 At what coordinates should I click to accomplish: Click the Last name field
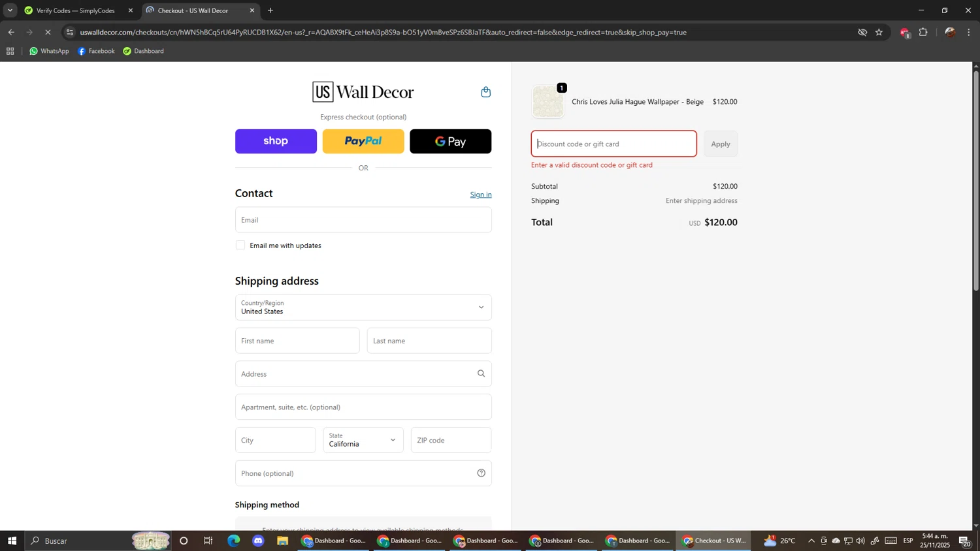click(429, 341)
